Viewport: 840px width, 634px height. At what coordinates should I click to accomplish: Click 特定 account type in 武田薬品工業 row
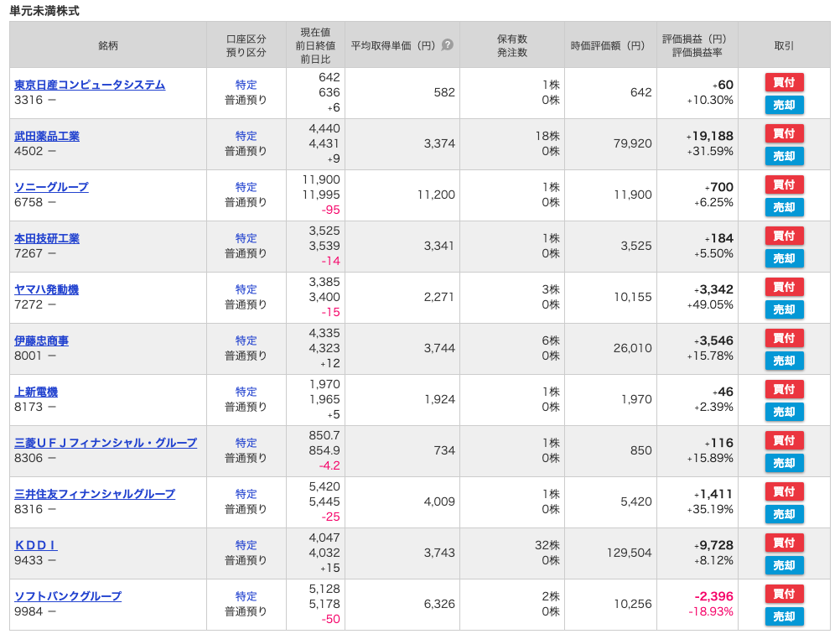(x=246, y=136)
